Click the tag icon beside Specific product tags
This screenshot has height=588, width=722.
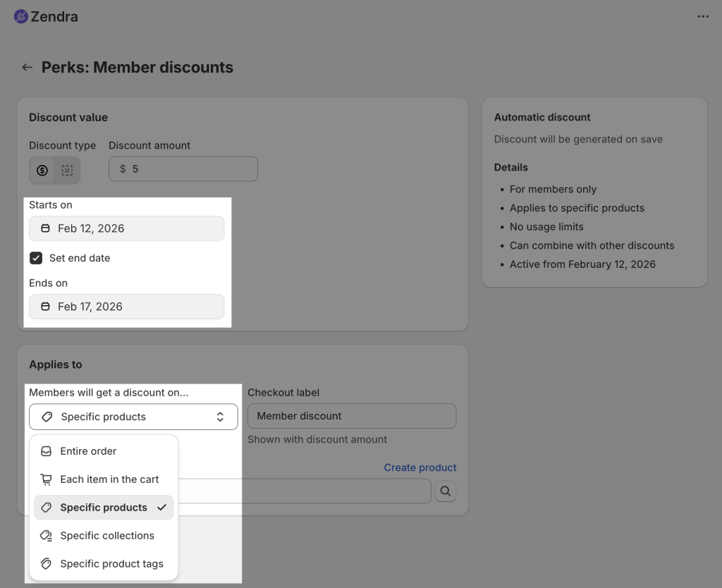pyautogui.click(x=46, y=563)
